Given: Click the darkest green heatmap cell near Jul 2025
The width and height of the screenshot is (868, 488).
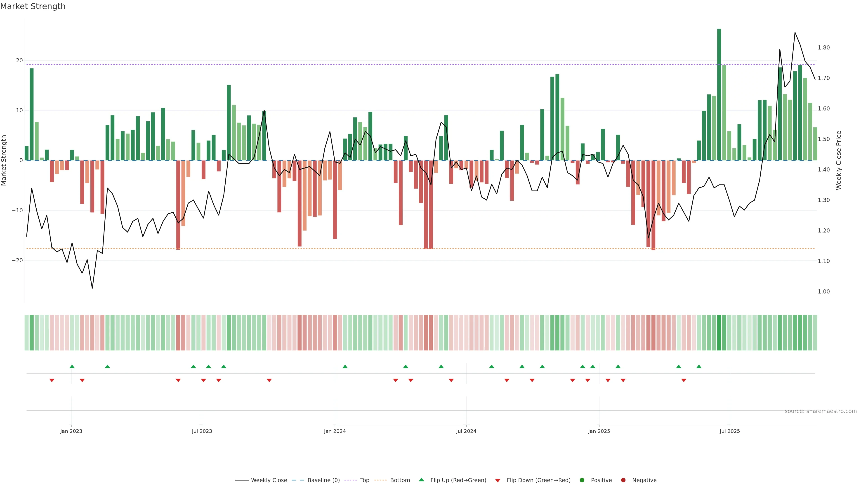Looking at the screenshot, I should click(x=719, y=333).
